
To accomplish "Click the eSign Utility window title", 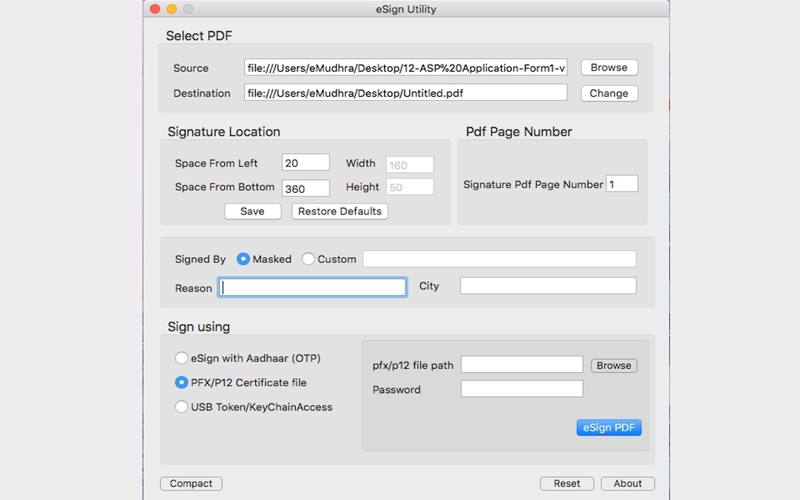I will [406, 9].
